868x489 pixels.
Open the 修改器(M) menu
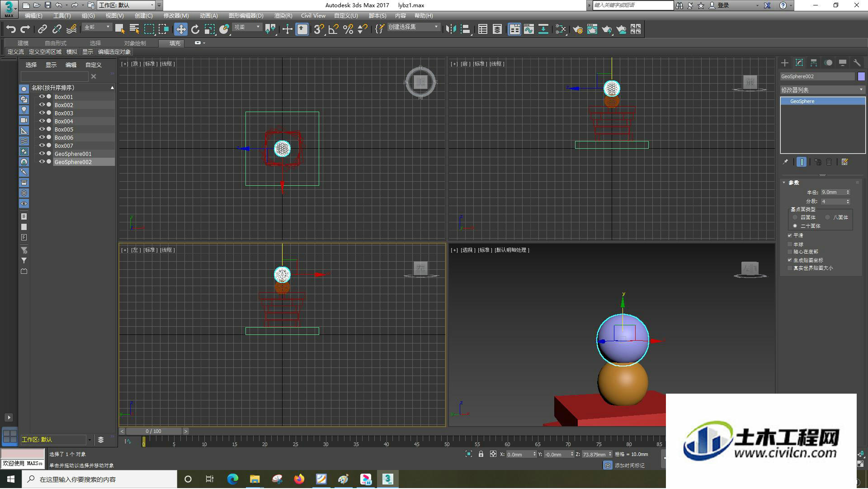[x=176, y=15]
